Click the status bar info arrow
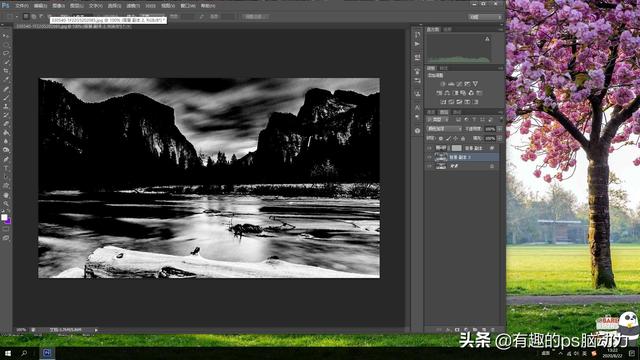Screen dimensions: 640x360 click(x=96, y=330)
